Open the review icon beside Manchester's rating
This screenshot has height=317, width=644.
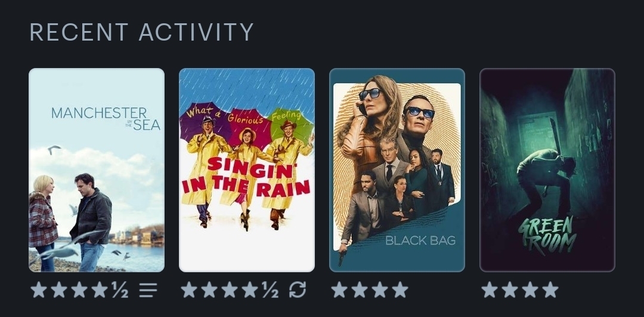[148, 290]
